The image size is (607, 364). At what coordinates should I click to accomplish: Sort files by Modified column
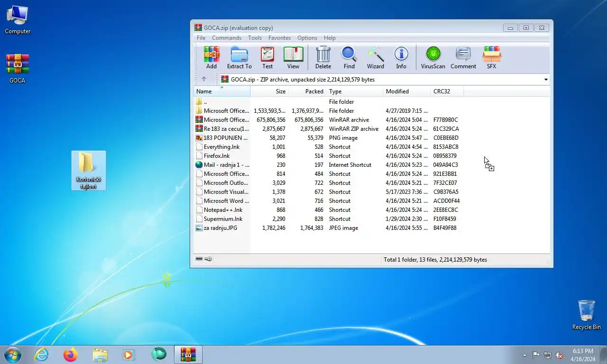406,91
